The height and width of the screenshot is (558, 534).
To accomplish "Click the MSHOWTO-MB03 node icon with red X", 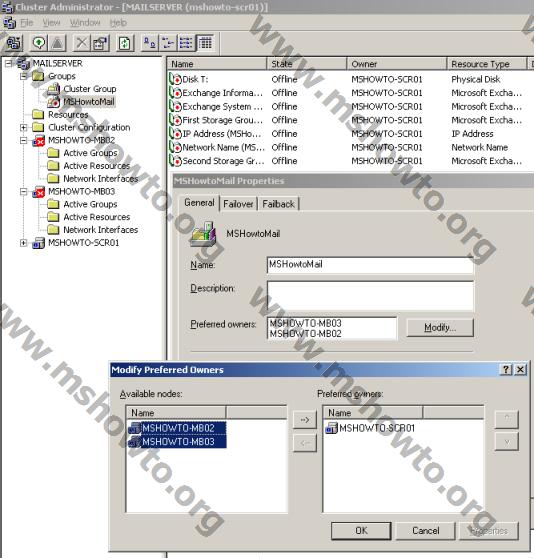I will [38, 192].
